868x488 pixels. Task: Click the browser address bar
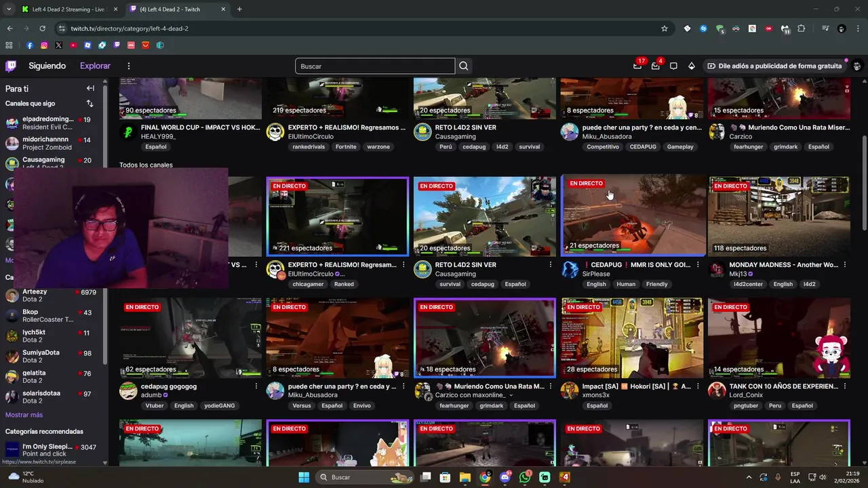pos(359,28)
